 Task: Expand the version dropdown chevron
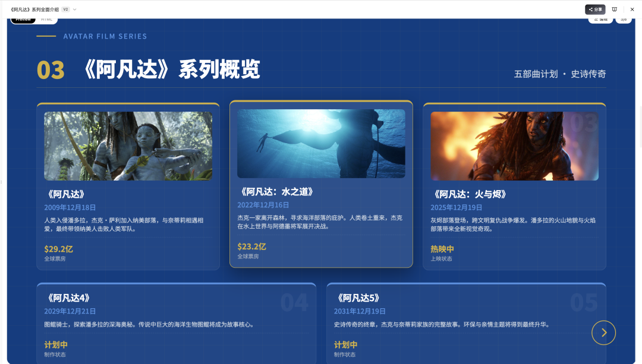point(74,10)
